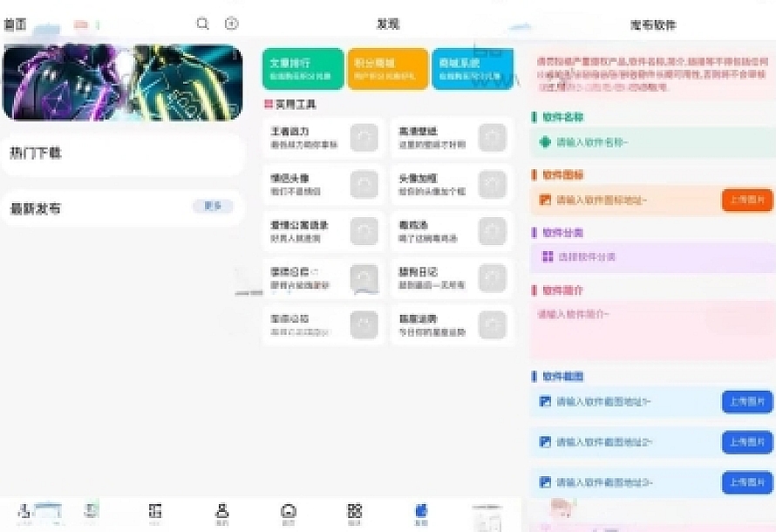This screenshot has width=776, height=532.
Task: Open the 高清壁纸 wallpaper tool
Action: (453, 139)
